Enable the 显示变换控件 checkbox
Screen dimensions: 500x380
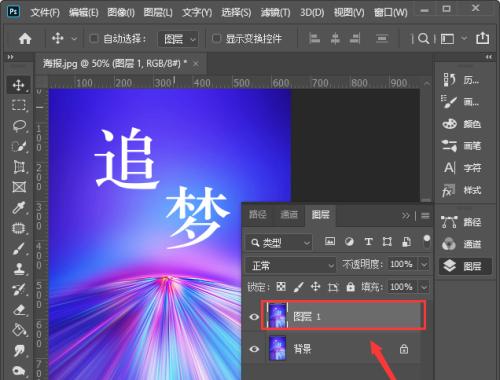coord(216,39)
